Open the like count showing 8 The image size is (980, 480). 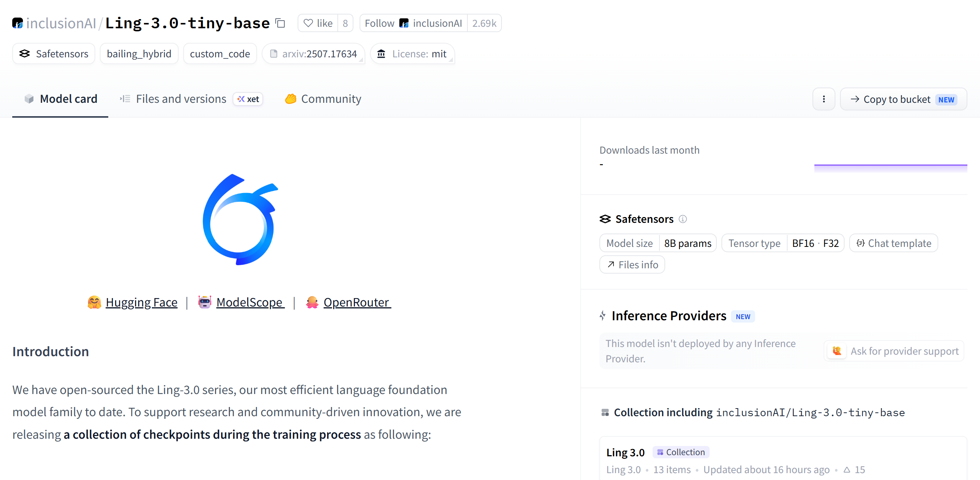(x=345, y=23)
